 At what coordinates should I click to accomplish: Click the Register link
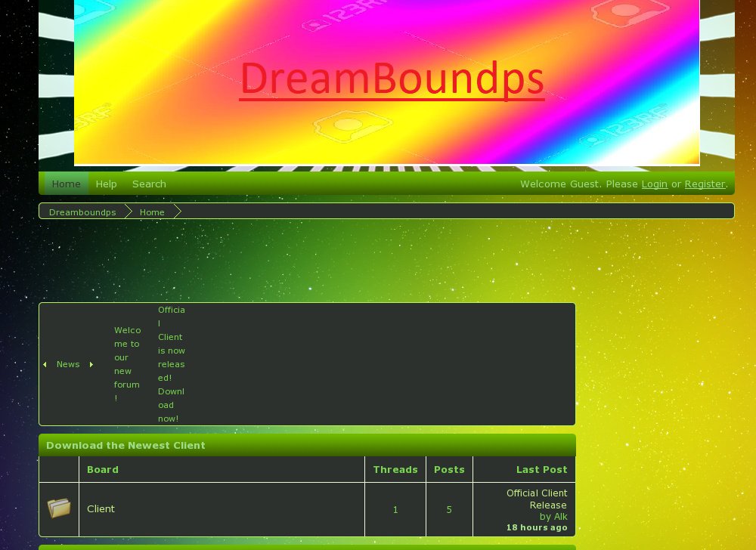[x=705, y=184]
